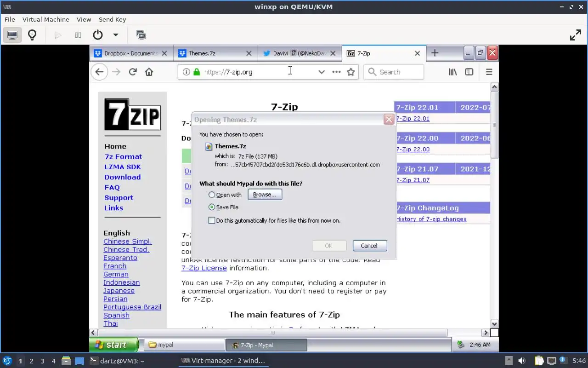Switch to the mypal folder taskbar item

click(185, 345)
